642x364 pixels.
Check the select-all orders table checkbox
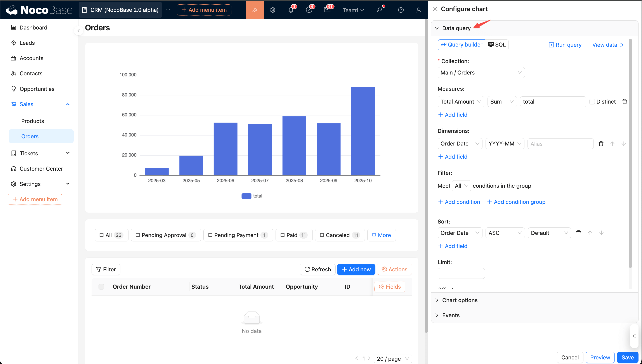(x=101, y=286)
